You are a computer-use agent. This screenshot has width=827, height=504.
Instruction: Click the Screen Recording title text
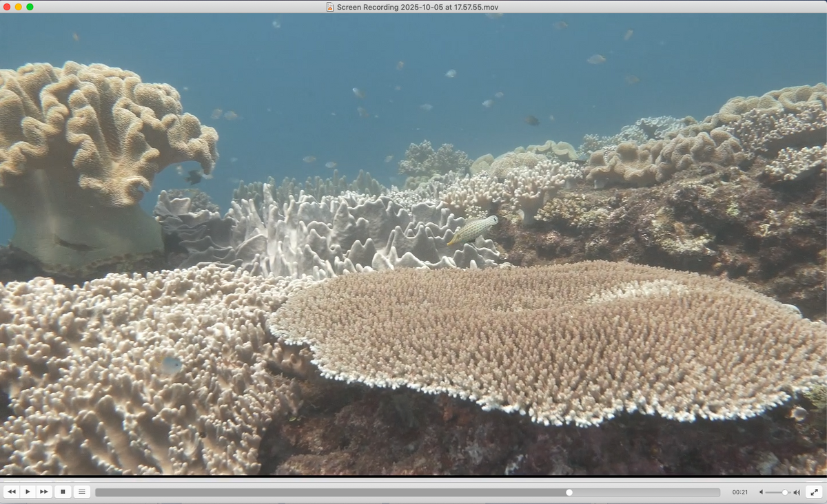point(417,7)
